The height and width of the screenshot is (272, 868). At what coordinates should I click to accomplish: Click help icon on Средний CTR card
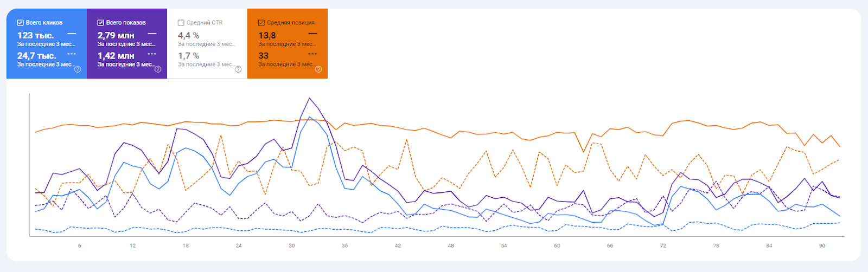point(238,69)
